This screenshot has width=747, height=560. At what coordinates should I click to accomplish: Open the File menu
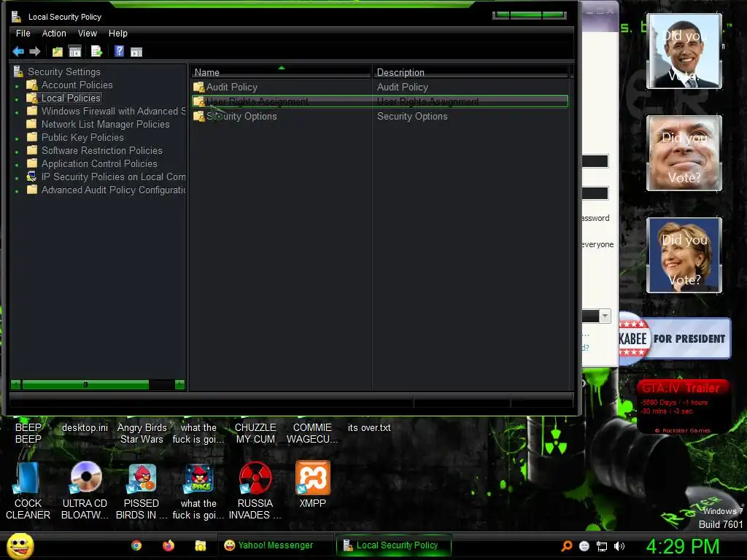23,34
